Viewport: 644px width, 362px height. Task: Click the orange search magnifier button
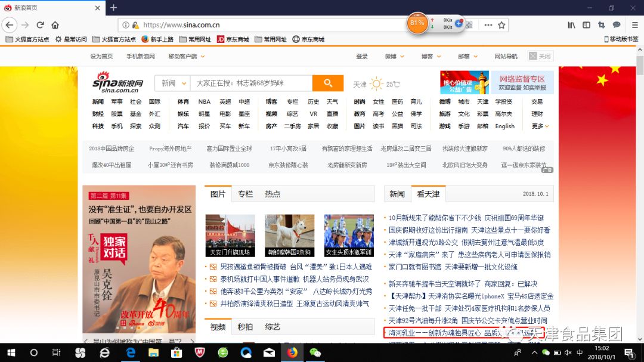328,83
